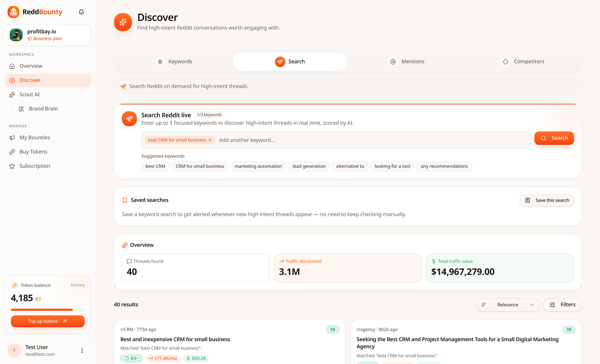Click the My Bounties megaphone icon
600x364 pixels.
pos(12,138)
